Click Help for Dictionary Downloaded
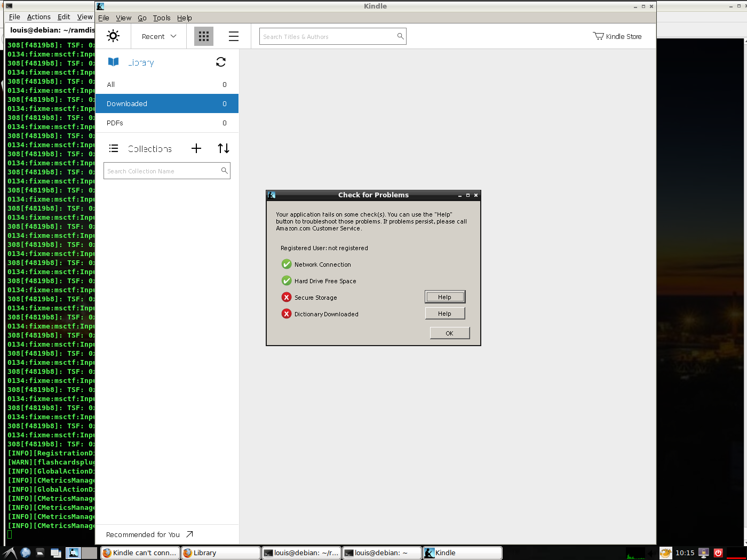This screenshot has height=560, width=747. pyautogui.click(x=445, y=314)
